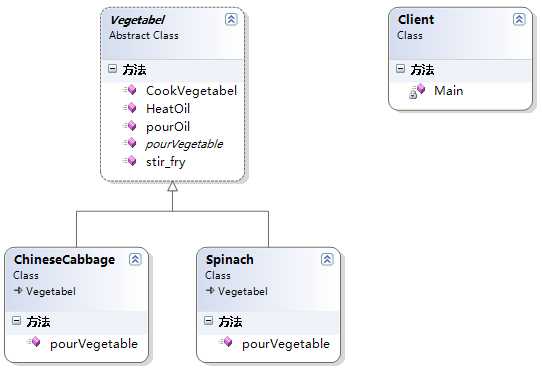Select the Main method label

click(448, 91)
